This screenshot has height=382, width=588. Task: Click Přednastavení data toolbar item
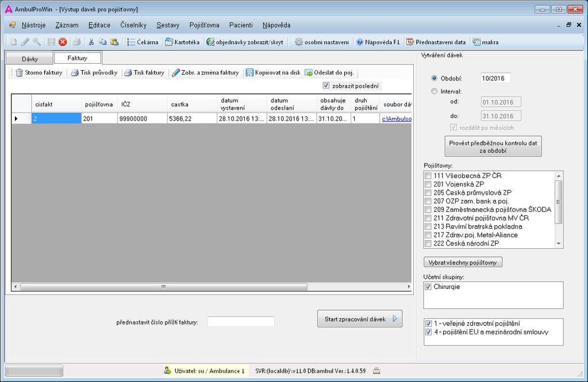[x=436, y=42]
